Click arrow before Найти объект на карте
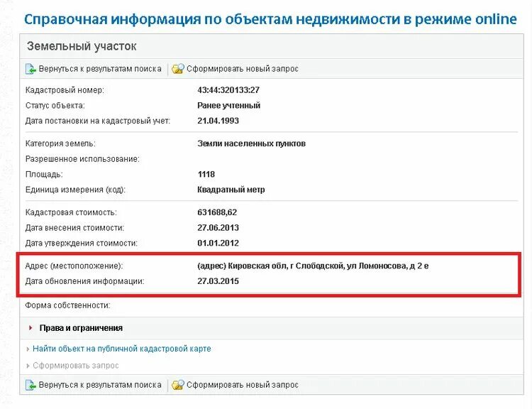532x409 pixels. (28, 349)
